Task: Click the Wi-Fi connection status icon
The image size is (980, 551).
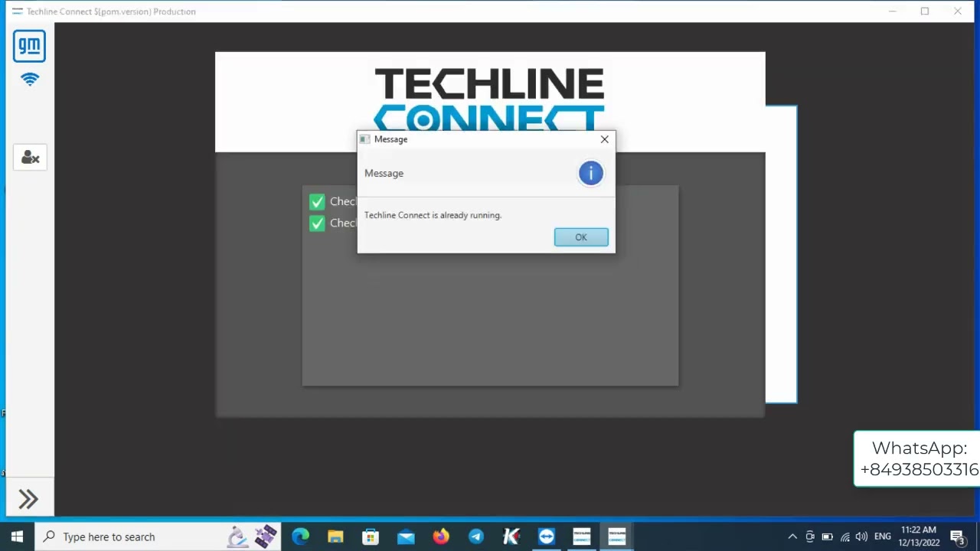Action: (x=30, y=80)
